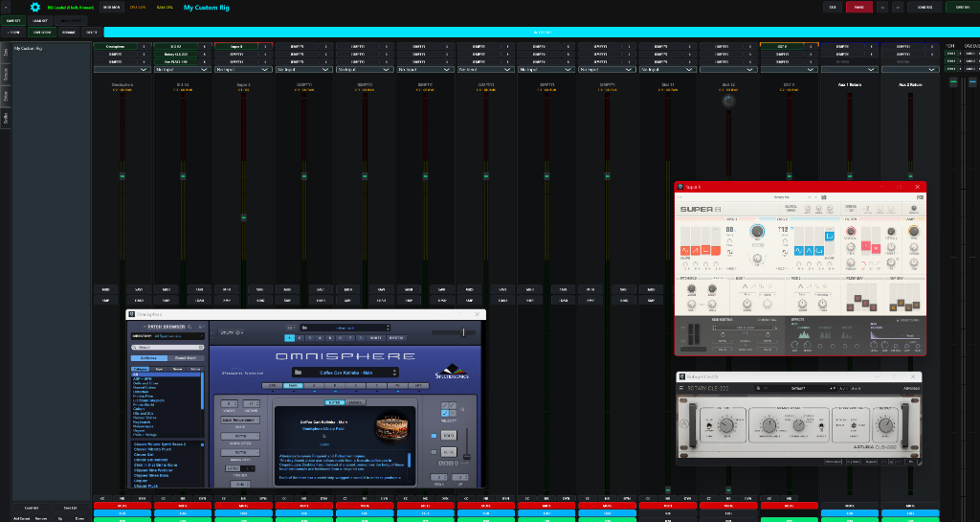Screen dimensions: 980x522
Task: Open the multi folder icon in Omnisphere header
Action: (x=304, y=328)
